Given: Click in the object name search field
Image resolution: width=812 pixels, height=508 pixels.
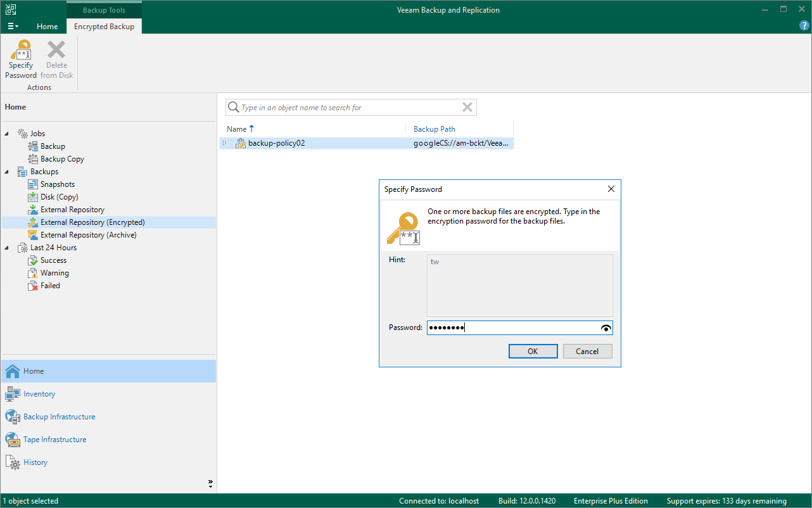Looking at the screenshot, I should click(350, 108).
